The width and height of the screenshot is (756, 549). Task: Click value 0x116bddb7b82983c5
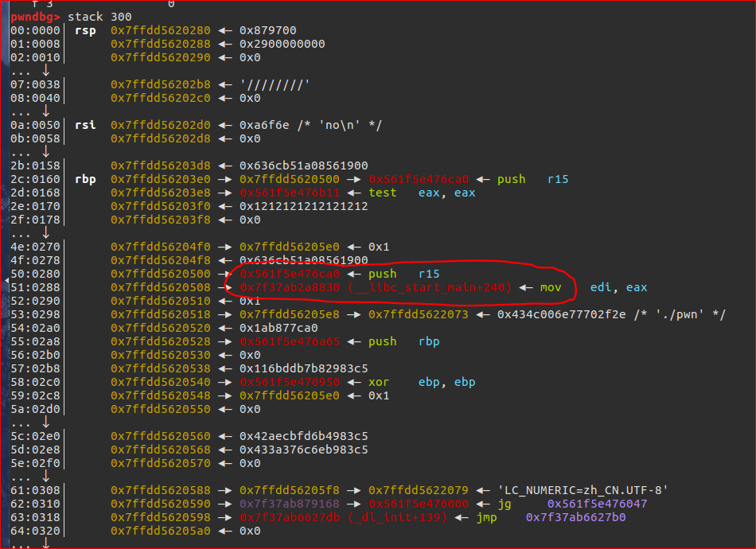pos(304,368)
